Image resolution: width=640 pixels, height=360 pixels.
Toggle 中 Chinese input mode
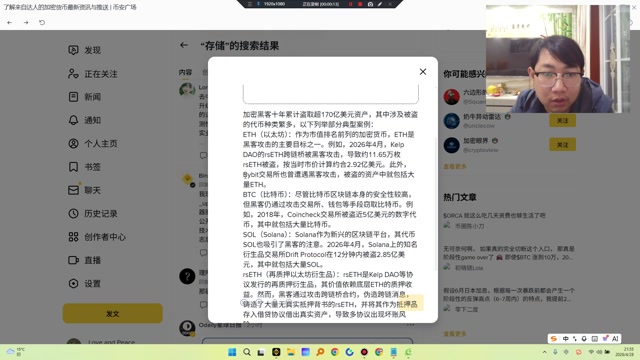[565, 338]
